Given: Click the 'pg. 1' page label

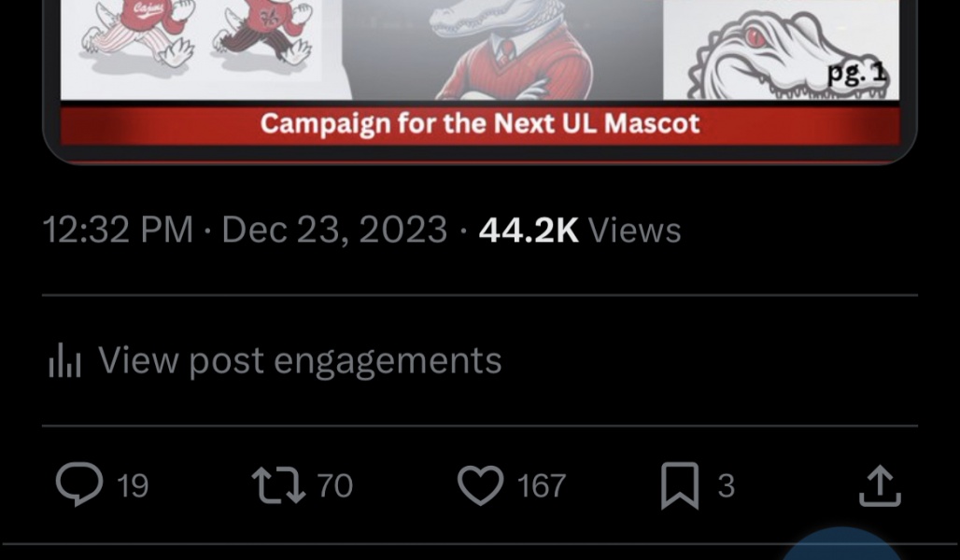Looking at the screenshot, I should pyautogui.click(x=856, y=73).
